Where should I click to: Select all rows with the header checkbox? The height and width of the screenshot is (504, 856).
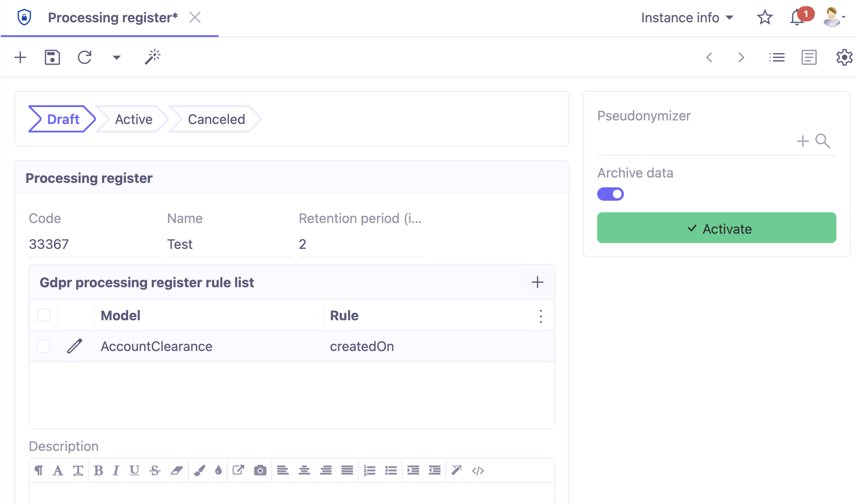[44, 315]
